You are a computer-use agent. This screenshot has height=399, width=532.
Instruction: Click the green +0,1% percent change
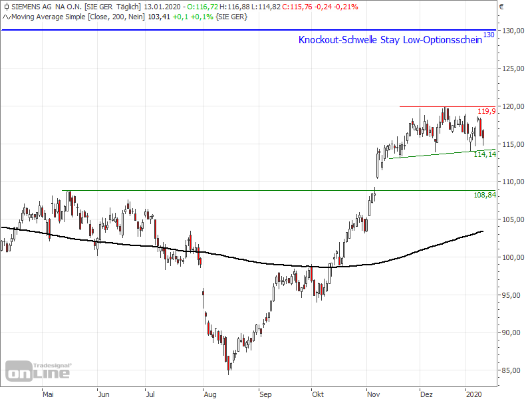[x=202, y=17]
